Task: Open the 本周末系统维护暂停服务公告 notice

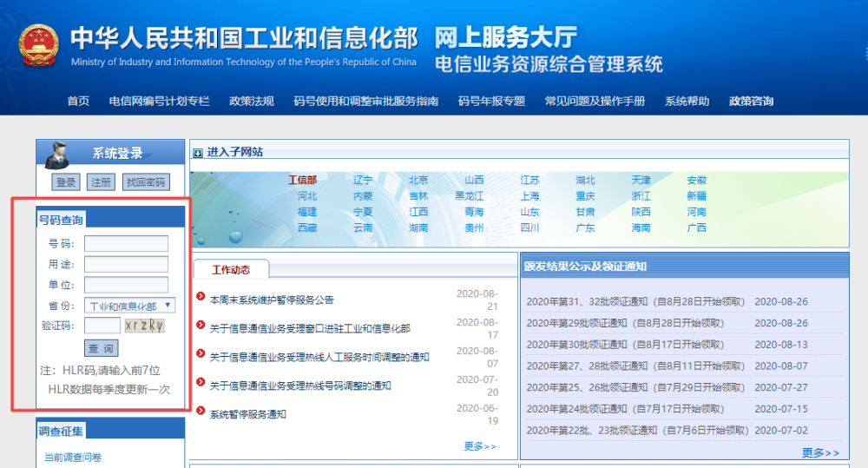Action: pos(272,300)
